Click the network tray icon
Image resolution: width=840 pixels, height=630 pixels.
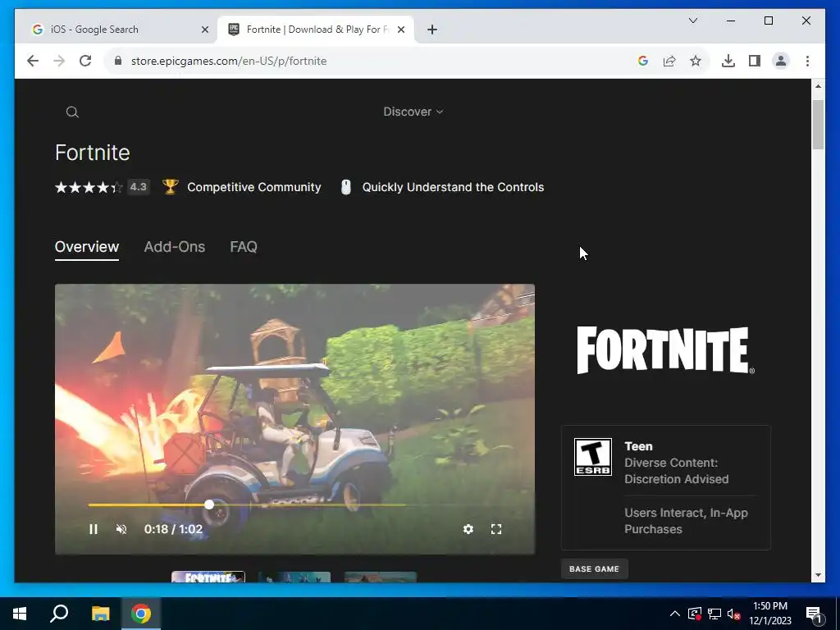(714, 614)
